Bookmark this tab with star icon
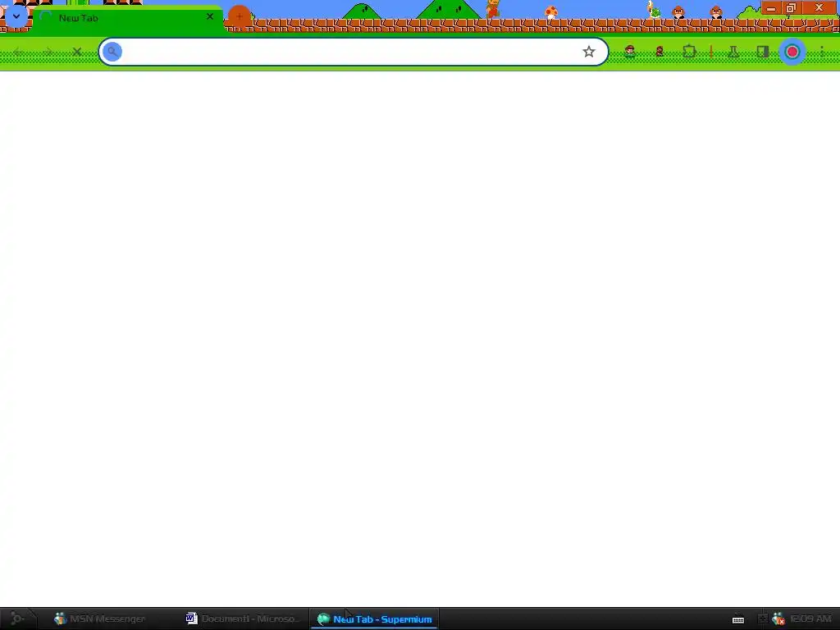This screenshot has height=630, width=840. pyautogui.click(x=589, y=52)
